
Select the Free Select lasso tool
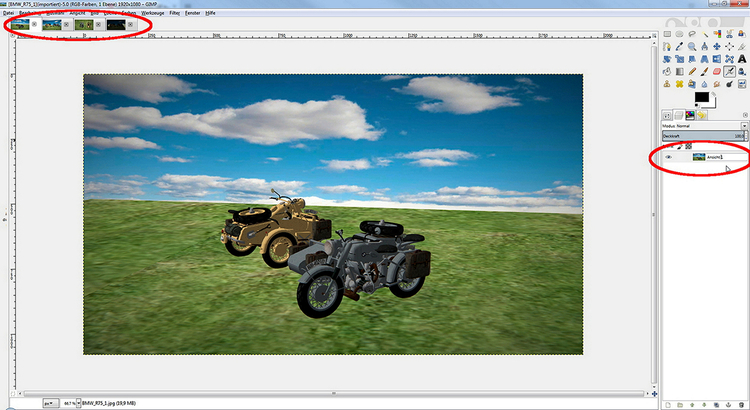[692, 34]
